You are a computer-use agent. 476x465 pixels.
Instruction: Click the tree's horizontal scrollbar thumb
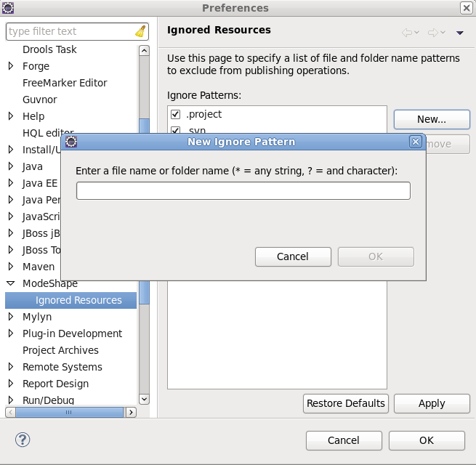(x=69, y=412)
